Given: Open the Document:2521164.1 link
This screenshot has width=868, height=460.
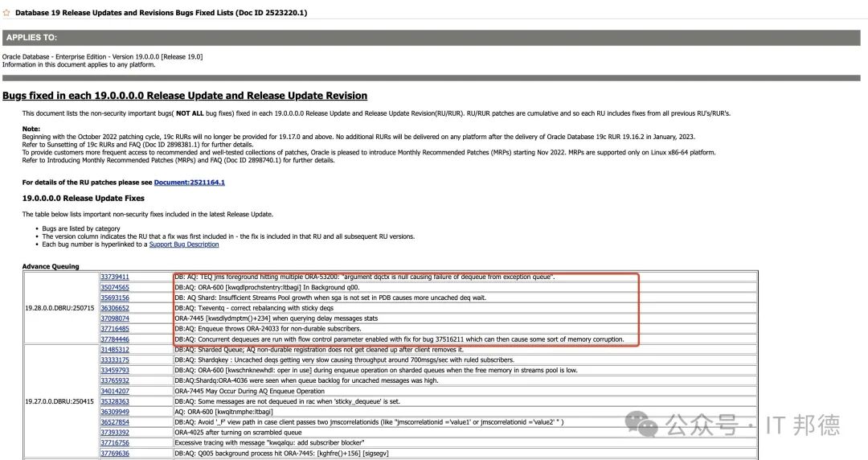Looking at the screenshot, I should coord(190,183).
